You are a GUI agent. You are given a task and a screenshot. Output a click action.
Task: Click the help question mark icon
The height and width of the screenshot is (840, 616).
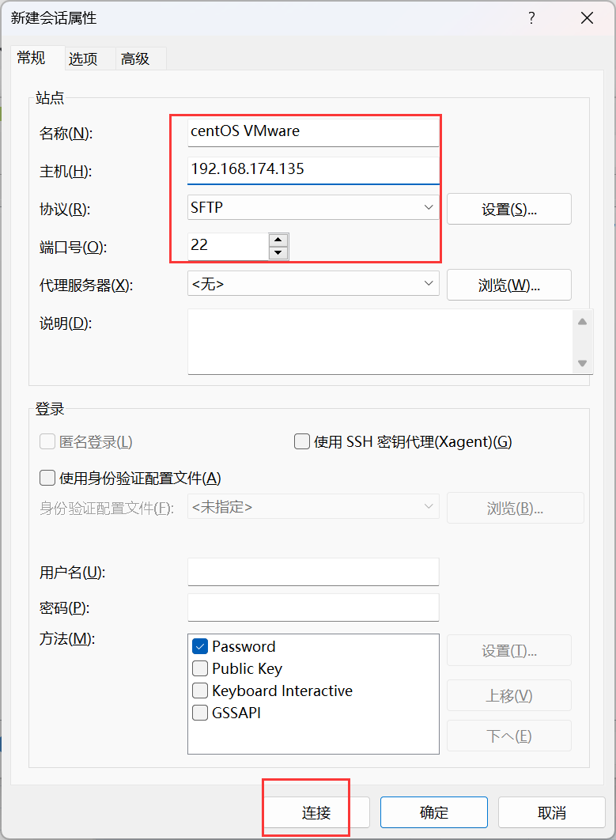click(x=531, y=18)
